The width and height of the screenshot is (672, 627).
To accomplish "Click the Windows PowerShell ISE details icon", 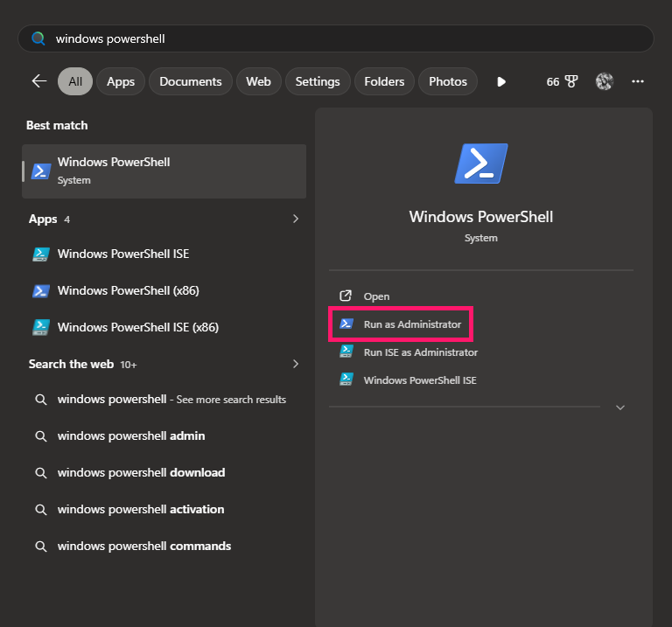I will coord(346,380).
